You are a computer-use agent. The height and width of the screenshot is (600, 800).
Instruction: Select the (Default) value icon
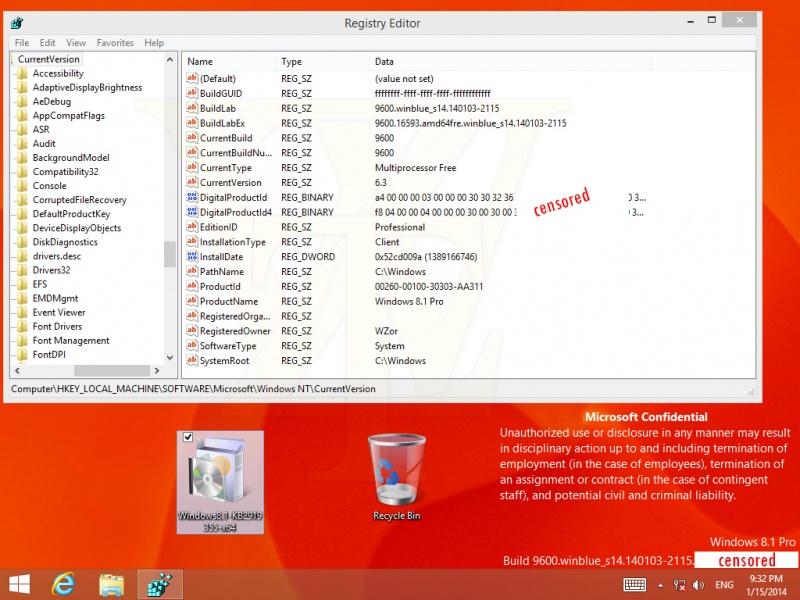coord(192,79)
